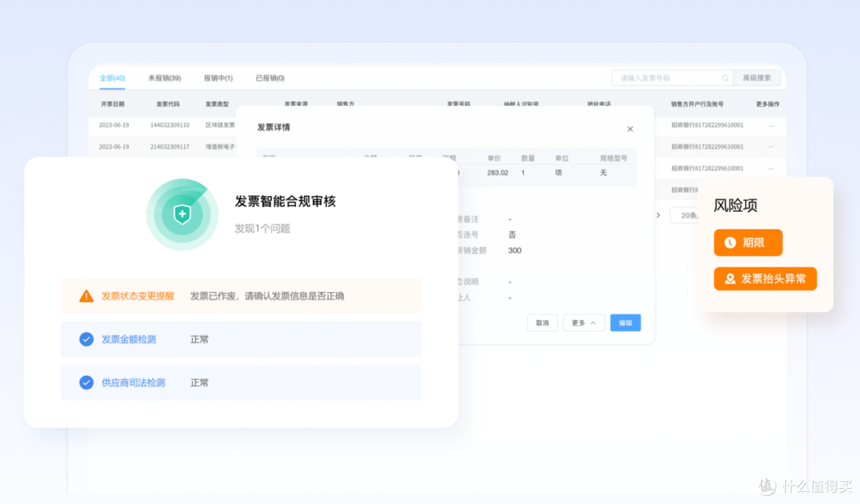Click the 发现1个问题 summary text
The height and width of the screenshot is (504, 860).
262,229
